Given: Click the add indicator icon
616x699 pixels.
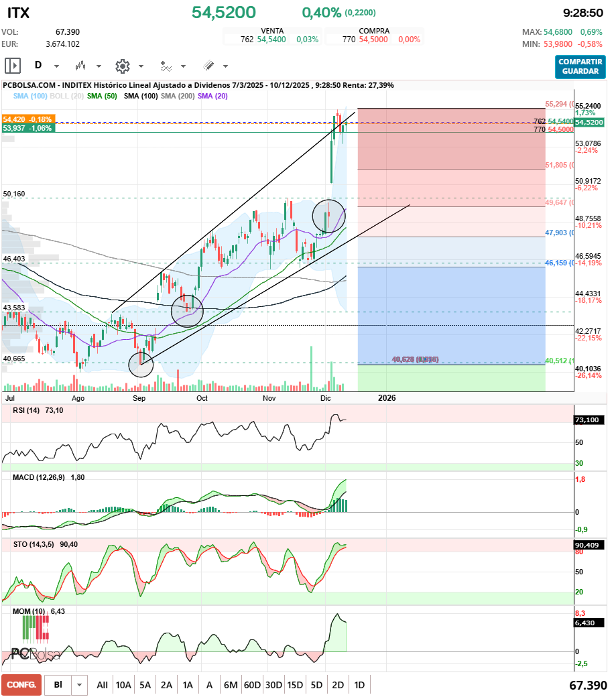Looking at the screenshot, I should coord(166,66).
